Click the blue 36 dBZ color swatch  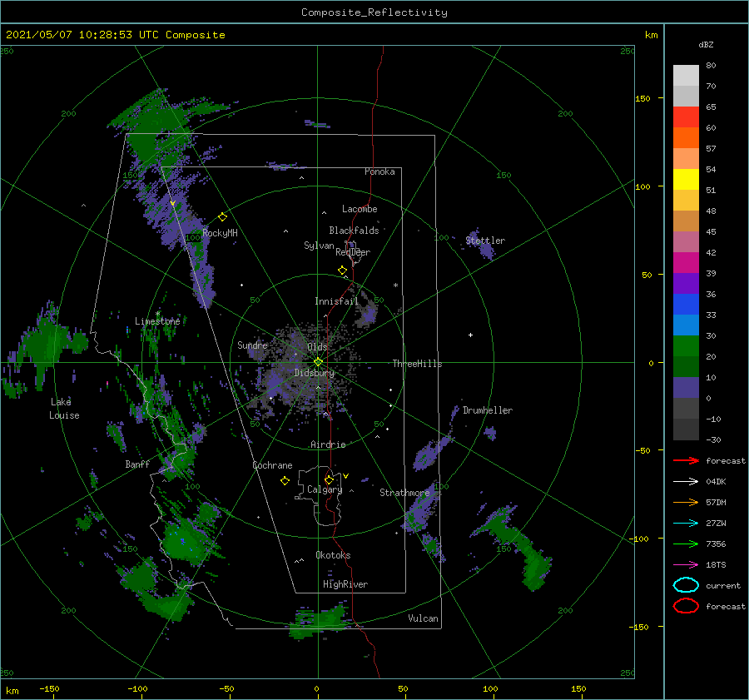pos(686,304)
